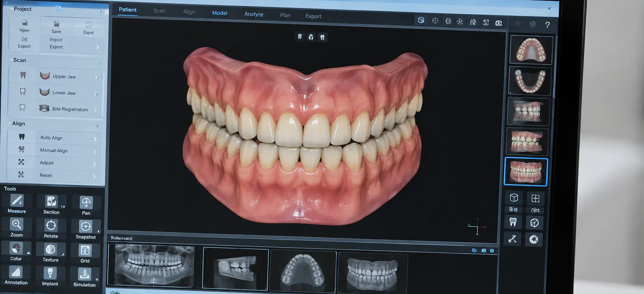
Task: Take a Snapshot with the tool
Action: click(x=86, y=230)
